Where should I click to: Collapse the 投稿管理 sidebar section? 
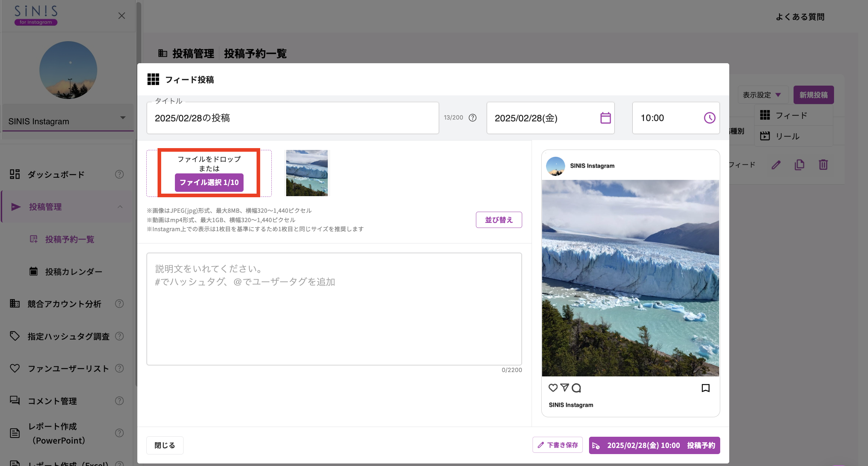[x=121, y=207]
